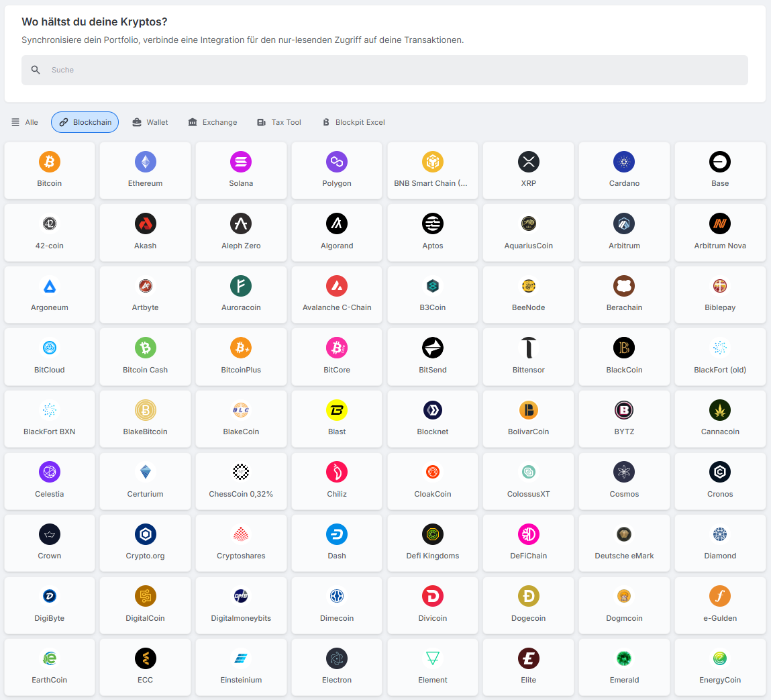Screen dimensions: 771x700
Task: Click the Avalanche C-Chain logo
Action: tap(337, 286)
